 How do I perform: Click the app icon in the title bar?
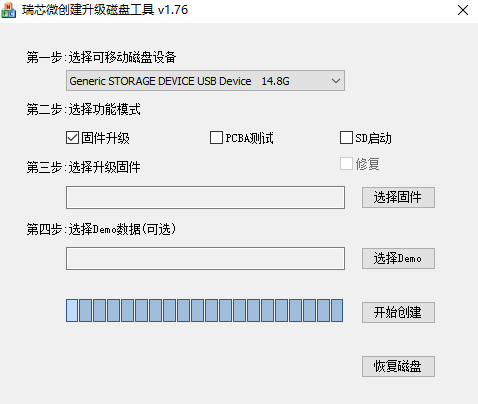(9, 10)
